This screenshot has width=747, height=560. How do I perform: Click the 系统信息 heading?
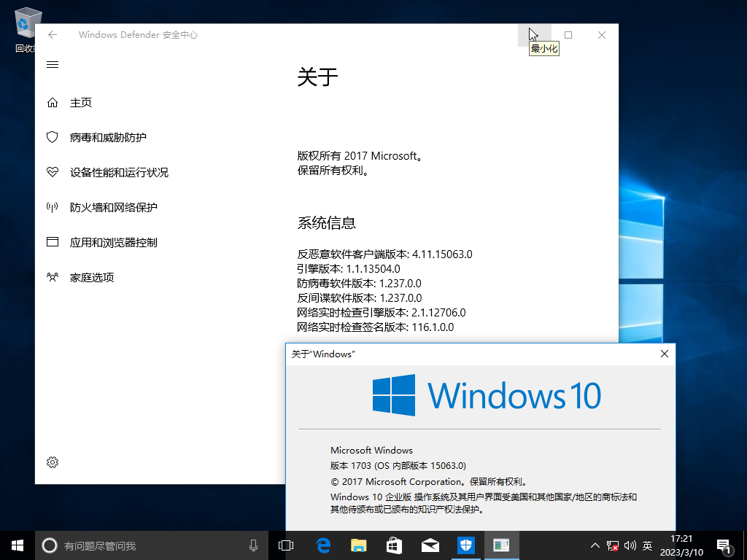(326, 222)
